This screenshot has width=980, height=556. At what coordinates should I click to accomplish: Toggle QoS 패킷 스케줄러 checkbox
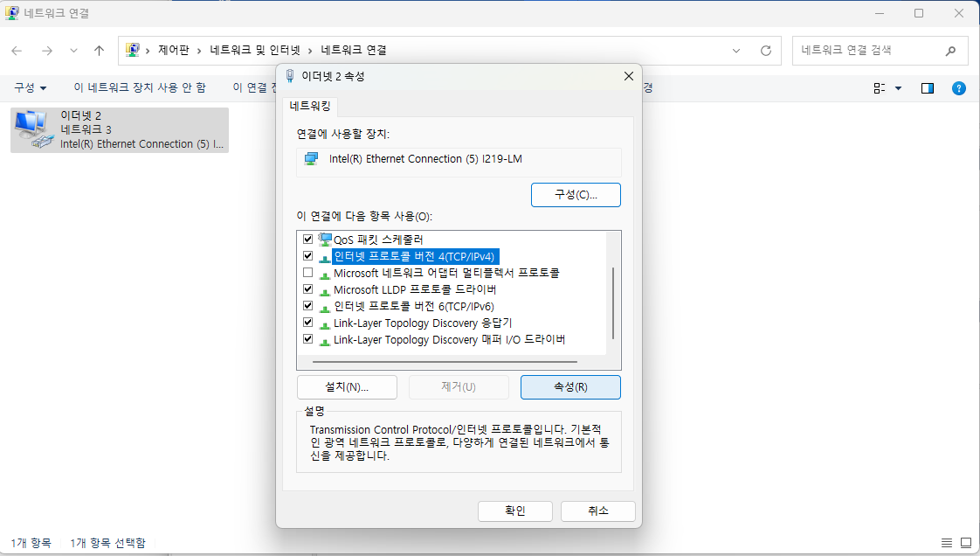(x=307, y=239)
